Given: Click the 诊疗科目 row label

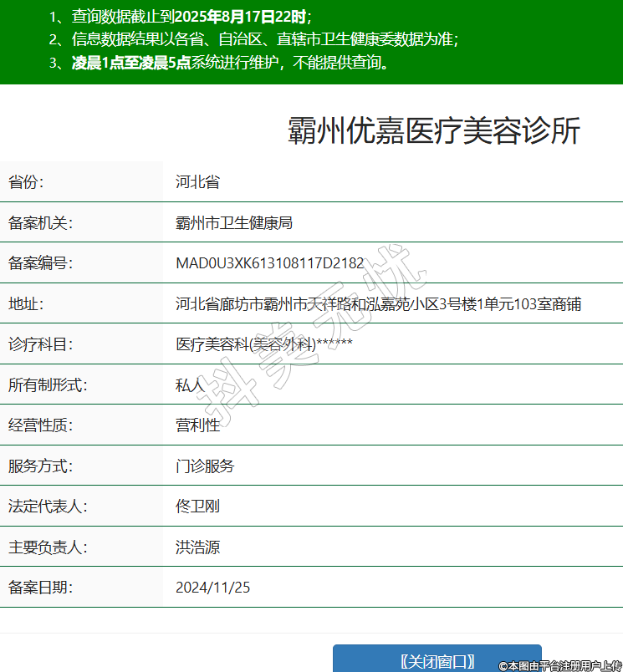Looking at the screenshot, I should click(x=41, y=344).
